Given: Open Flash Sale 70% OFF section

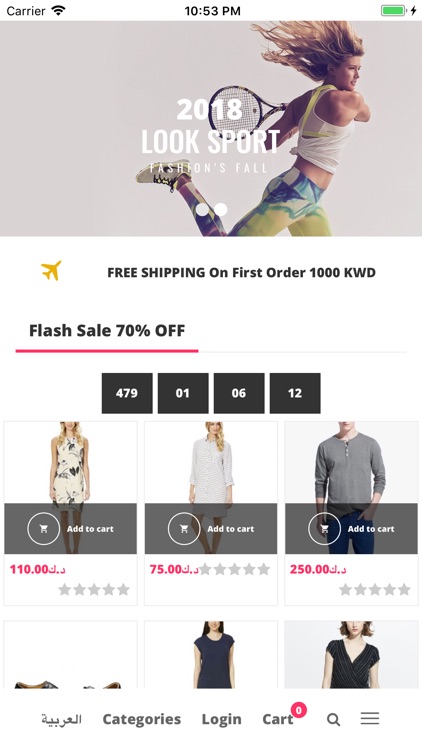Looking at the screenshot, I should (107, 331).
